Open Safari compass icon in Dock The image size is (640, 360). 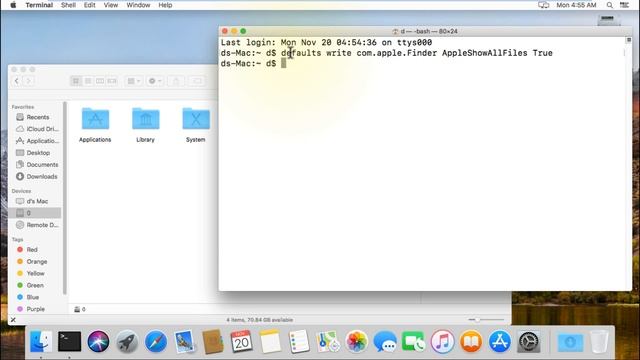pyautogui.click(x=156, y=341)
